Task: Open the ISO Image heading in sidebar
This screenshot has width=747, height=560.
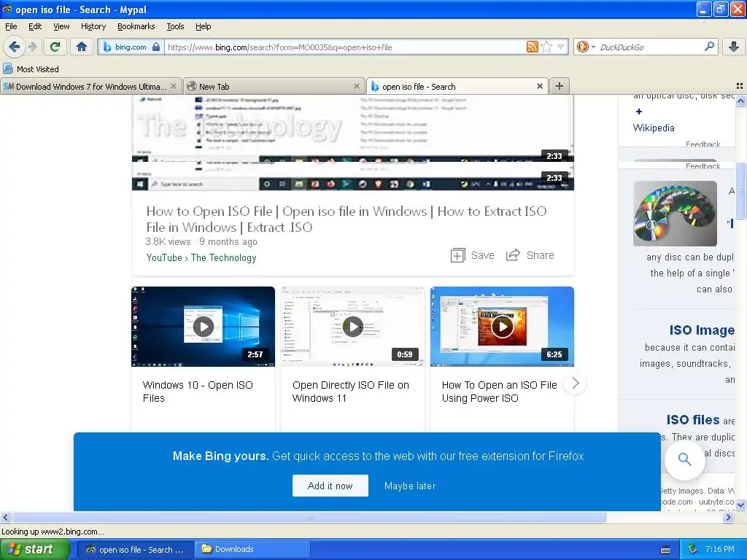Action: click(702, 330)
